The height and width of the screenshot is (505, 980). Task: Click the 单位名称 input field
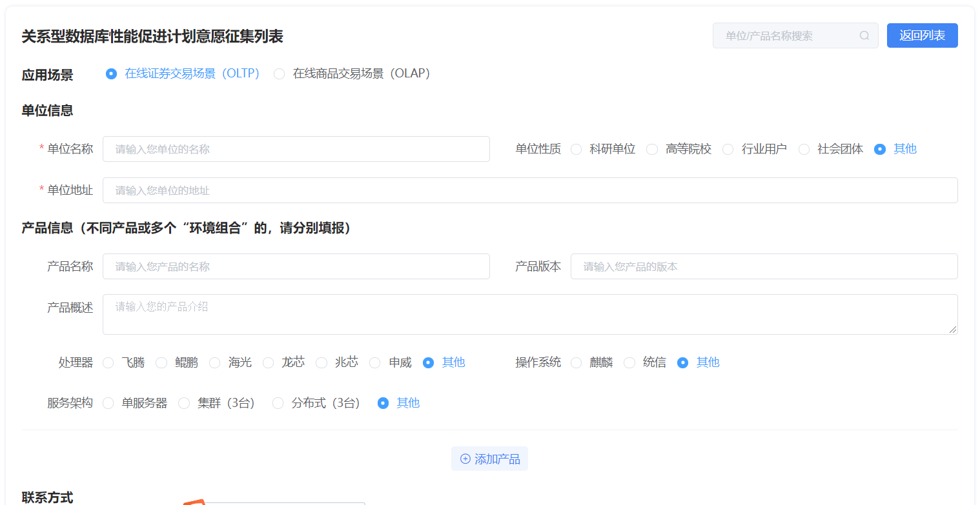(296, 149)
